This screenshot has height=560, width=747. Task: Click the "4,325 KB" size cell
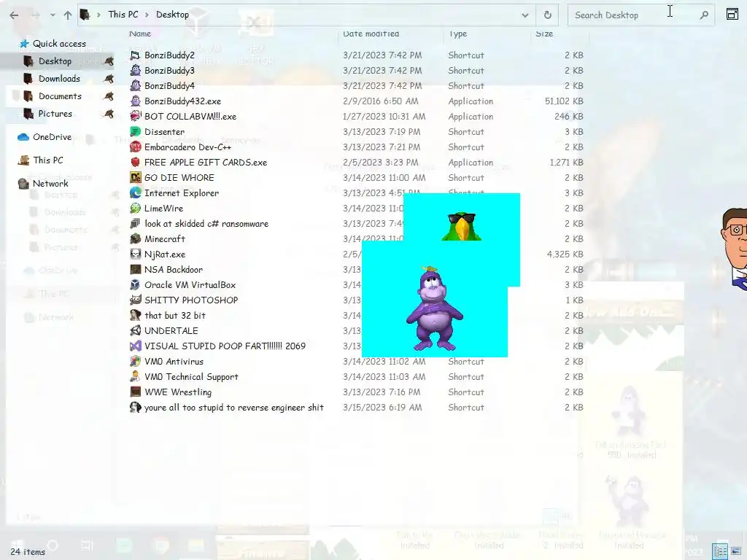pyautogui.click(x=565, y=254)
